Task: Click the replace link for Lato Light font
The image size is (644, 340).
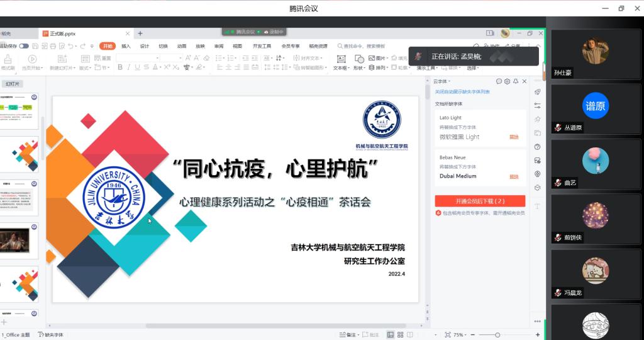Action: (x=514, y=137)
